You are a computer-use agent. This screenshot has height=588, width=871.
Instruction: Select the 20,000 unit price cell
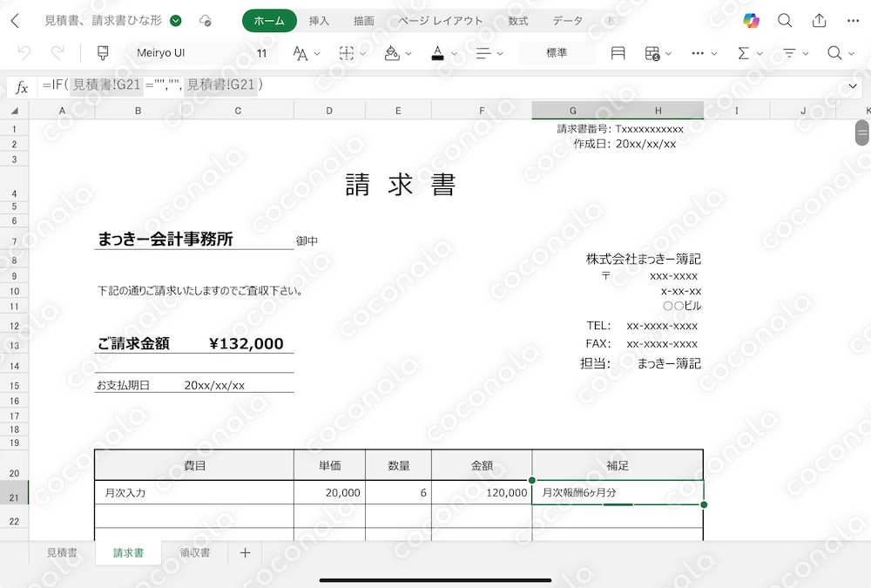pyautogui.click(x=329, y=492)
